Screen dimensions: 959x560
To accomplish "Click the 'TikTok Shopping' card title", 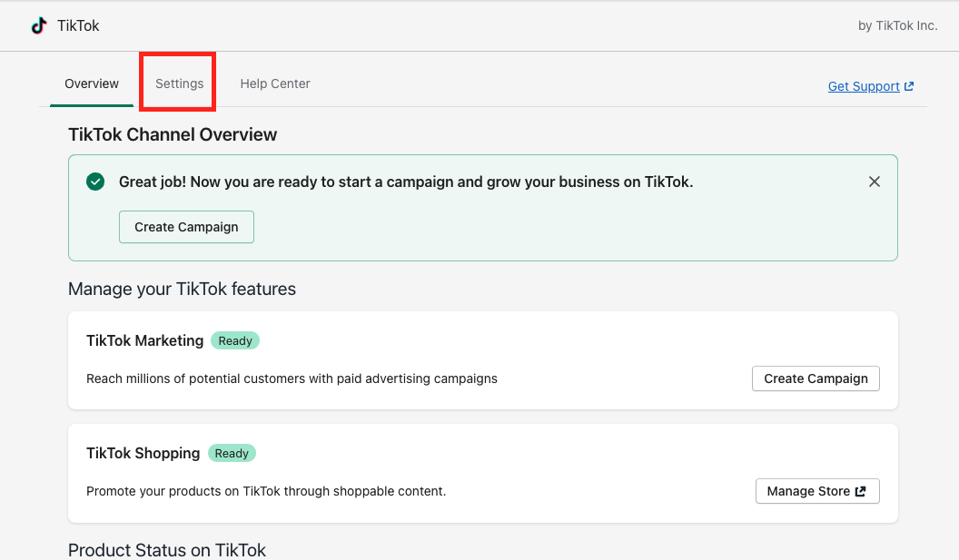I will [143, 453].
